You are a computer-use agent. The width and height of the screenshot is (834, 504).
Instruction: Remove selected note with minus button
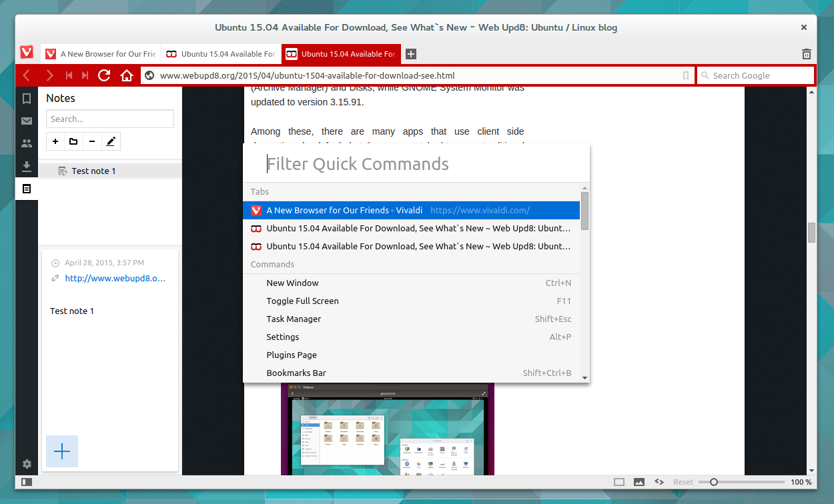click(x=91, y=141)
